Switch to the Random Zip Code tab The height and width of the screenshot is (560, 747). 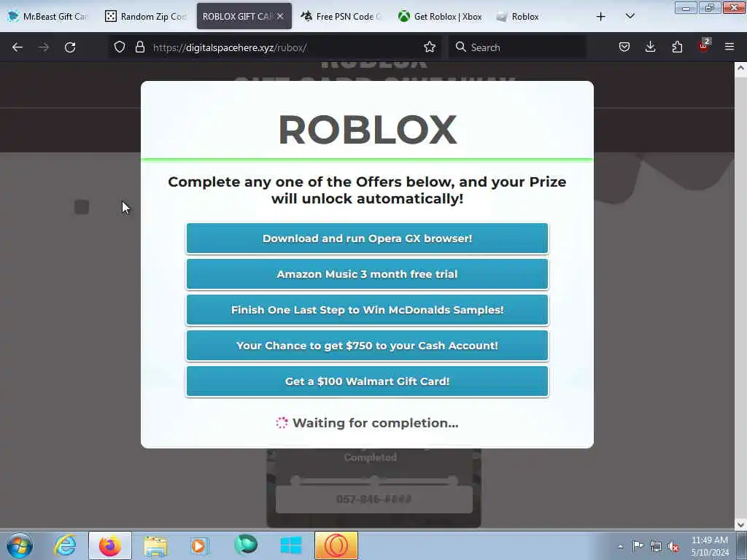click(x=146, y=17)
